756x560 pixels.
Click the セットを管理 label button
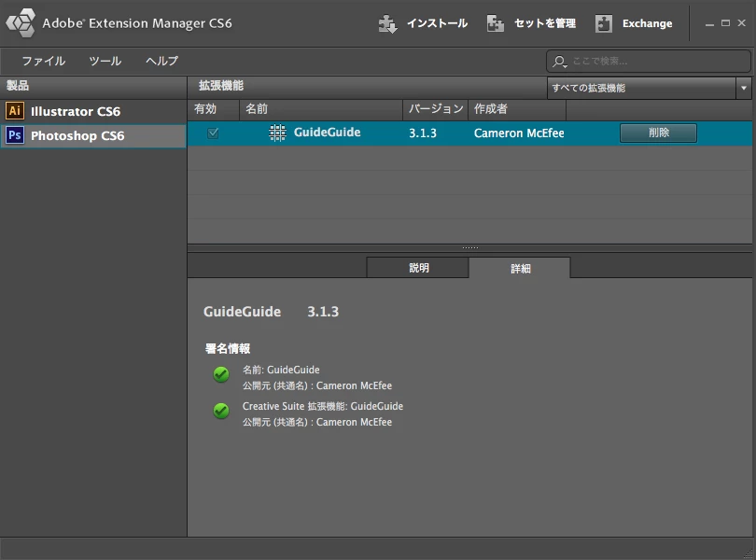[545, 23]
